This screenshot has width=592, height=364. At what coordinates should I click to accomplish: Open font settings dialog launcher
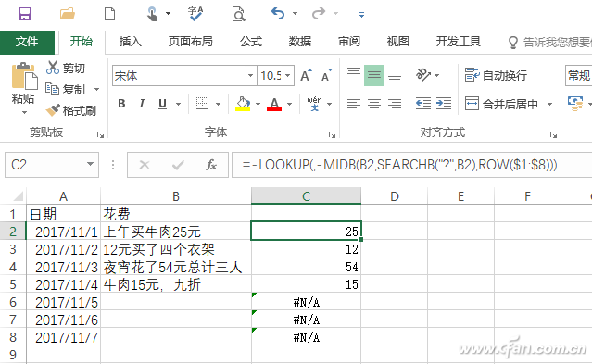(332, 134)
